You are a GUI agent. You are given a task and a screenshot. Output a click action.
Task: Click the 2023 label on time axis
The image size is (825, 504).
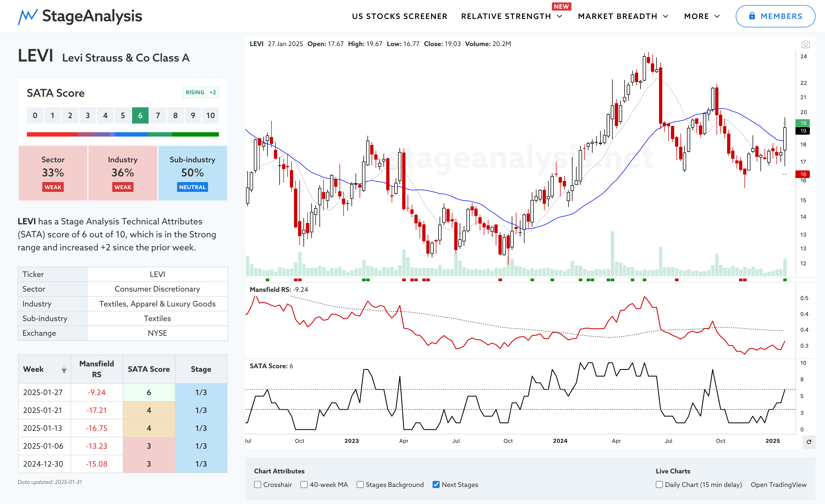351,441
